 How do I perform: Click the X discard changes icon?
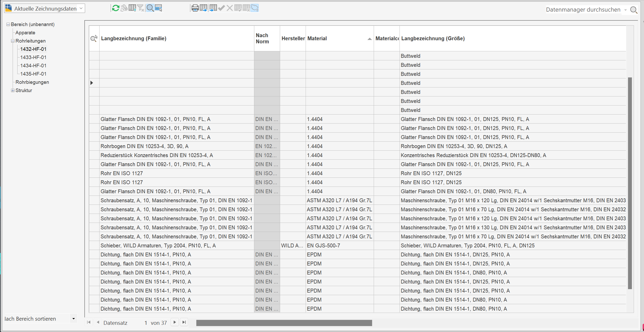pyautogui.click(x=230, y=8)
